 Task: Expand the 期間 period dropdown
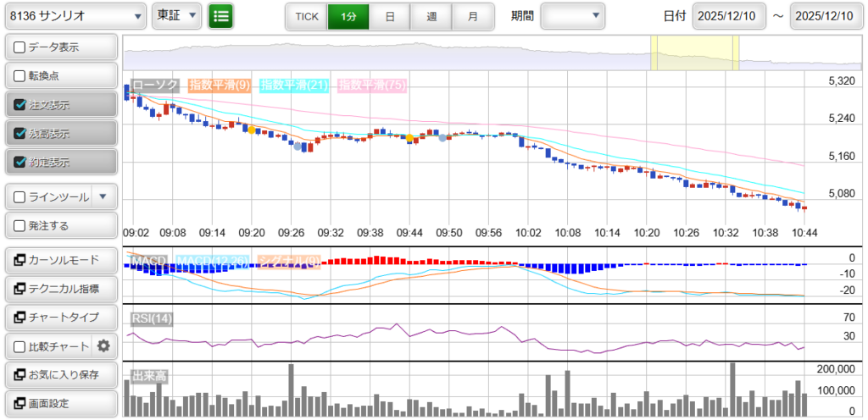click(x=573, y=16)
